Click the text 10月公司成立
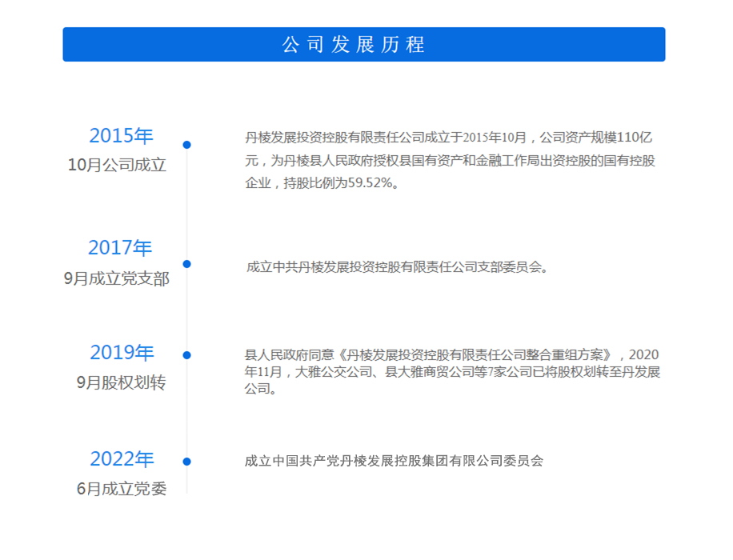This screenshot has width=733, height=560. click(x=117, y=165)
